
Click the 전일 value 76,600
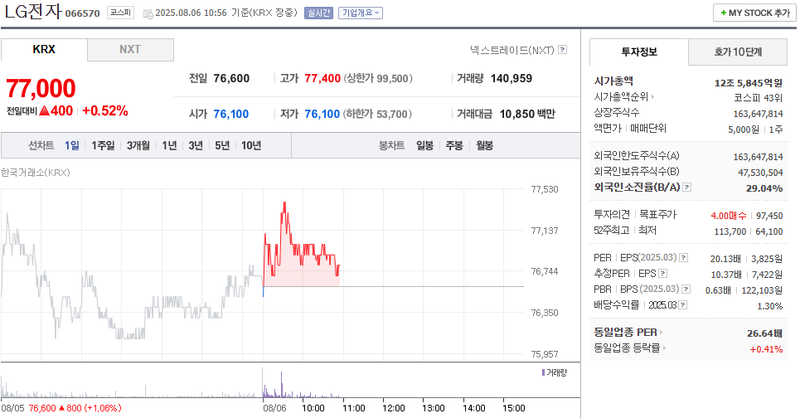click(232, 79)
